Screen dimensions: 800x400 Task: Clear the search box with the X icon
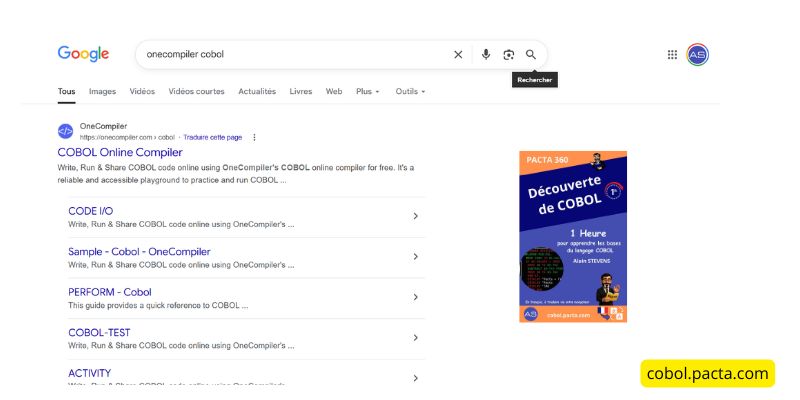[x=458, y=55]
